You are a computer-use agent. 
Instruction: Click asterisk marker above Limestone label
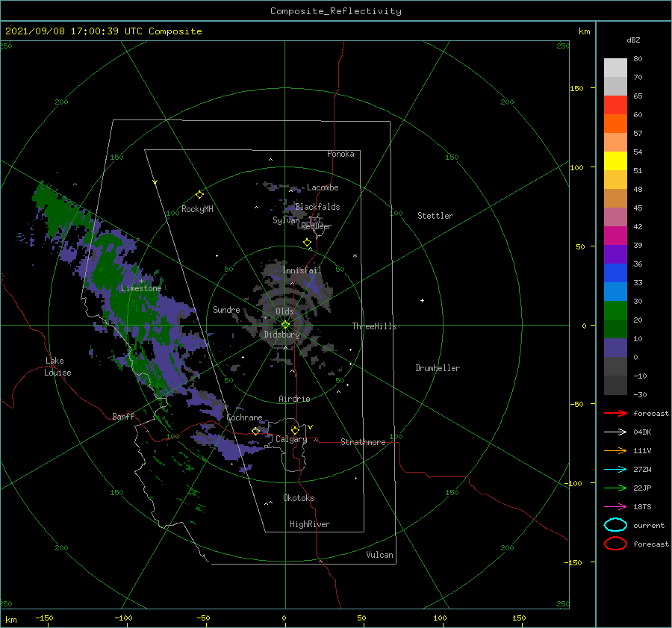[141, 282]
